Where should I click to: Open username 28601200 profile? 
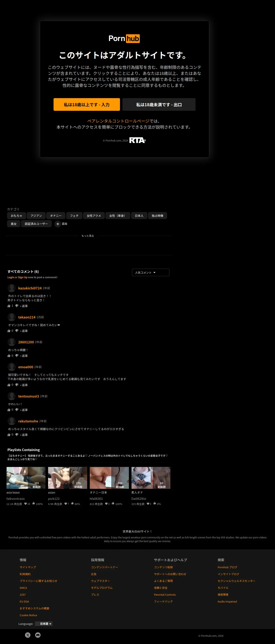(26, 342)
